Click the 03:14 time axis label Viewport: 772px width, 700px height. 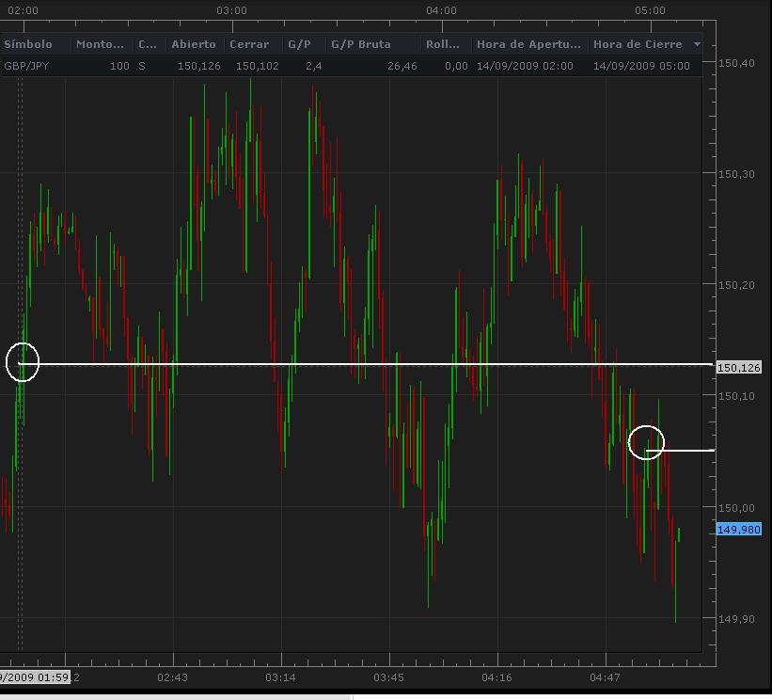(x=280, y=677)
